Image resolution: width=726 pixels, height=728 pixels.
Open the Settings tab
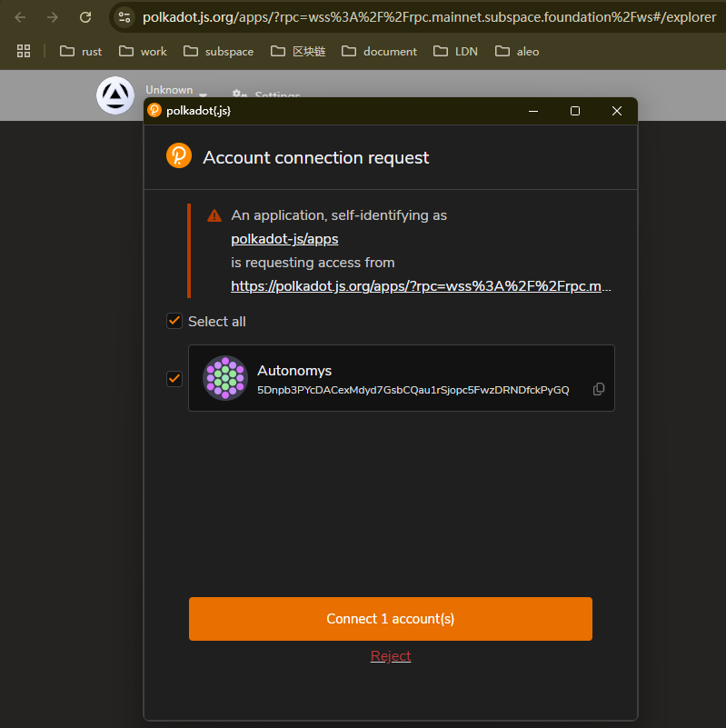click(266, 95)
